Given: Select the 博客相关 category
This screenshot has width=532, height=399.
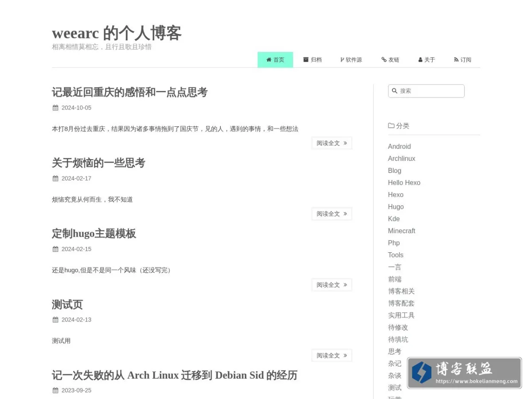Looking at the screenshot, I should [401, 291].
